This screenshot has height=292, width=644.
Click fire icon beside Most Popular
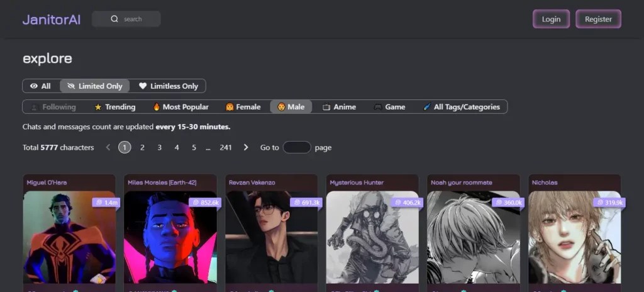tap(157, 107)
